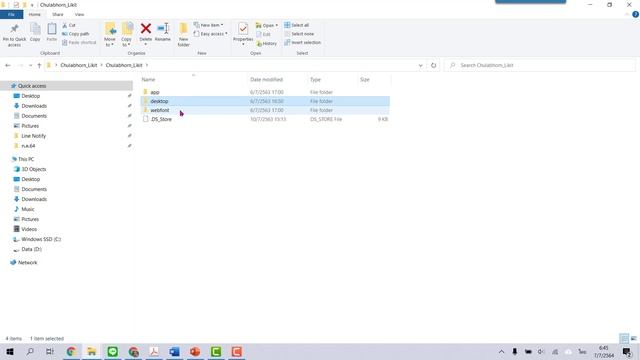The image size is (640, 360).
Task: Collapse the ribbon with the chevron
Action: pyautogui.click(x=627, y=14)
